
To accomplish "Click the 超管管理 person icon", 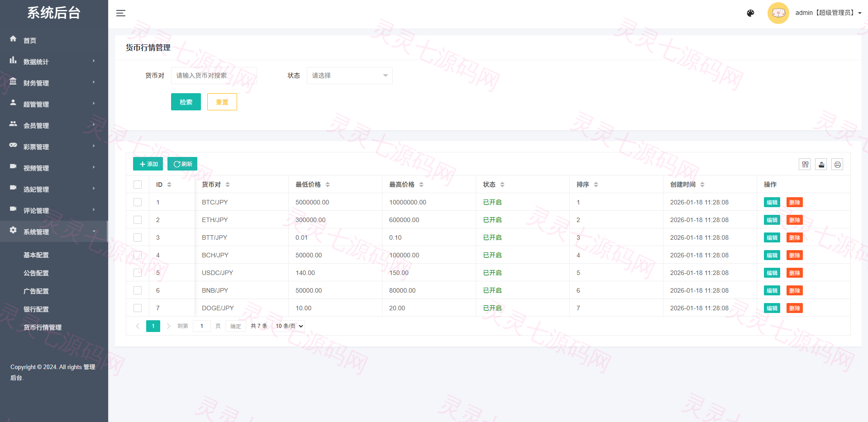I will click(13, 103).
